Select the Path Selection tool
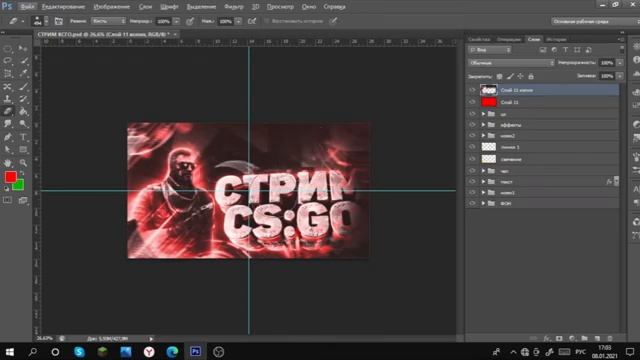The width and height of the screenshot is (640, 360). pos(7,150)
